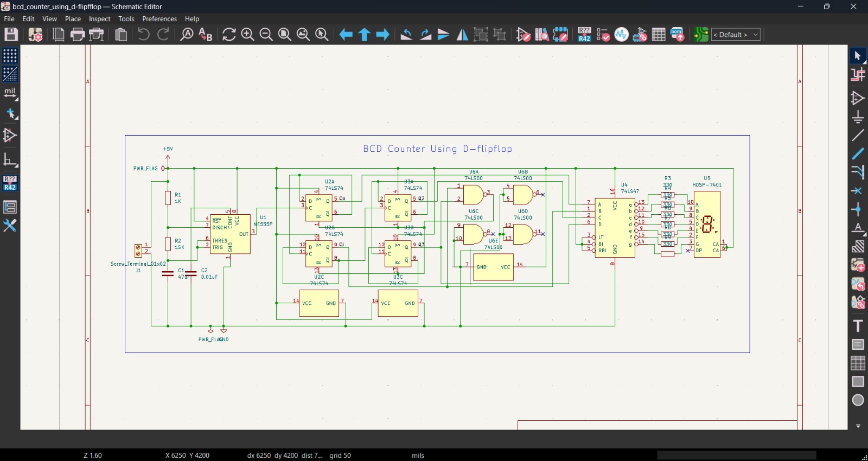Annotate schematic using top R?? R42 icon
The width and height of the screenshot is (868, 461).
pyautogui.click(x=584, y=35)
